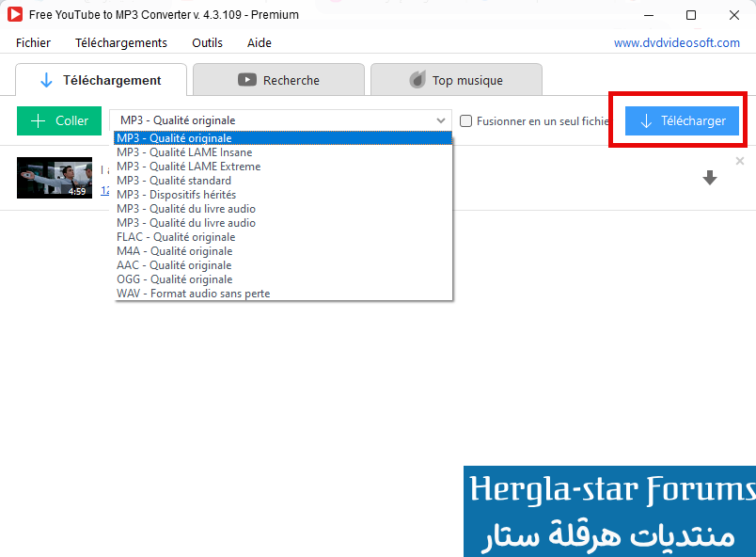Image resolution: width=756 pixels, height=557 pixels.
Task: Choose AAC - Qualité originale
Action: [x=284, y=265]
